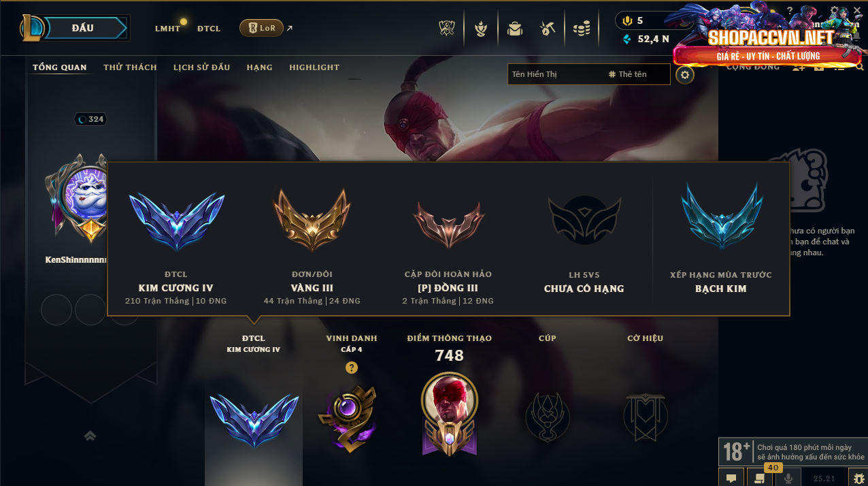868x486 pixels.
Task: Click the Tên Hiển Thị search field
Action: [x=556, y=74]
